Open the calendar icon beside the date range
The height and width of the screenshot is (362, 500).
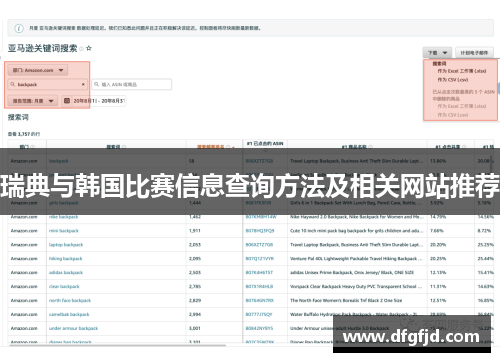click(67, 101)
